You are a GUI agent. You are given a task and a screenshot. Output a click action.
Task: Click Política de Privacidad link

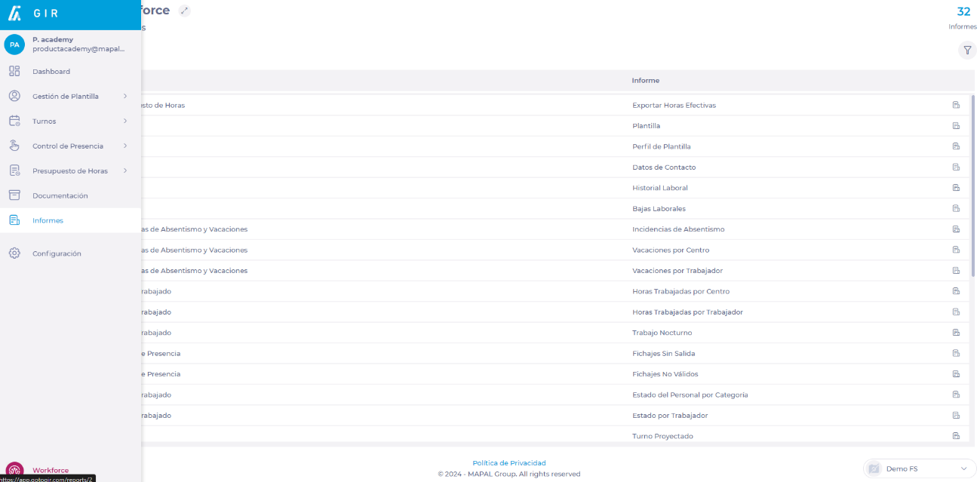pos(509,463)
